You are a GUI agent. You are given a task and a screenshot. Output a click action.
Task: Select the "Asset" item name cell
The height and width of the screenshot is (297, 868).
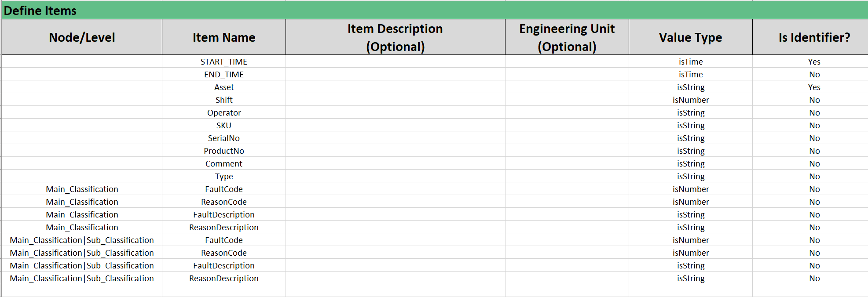[x=223, y=87]
